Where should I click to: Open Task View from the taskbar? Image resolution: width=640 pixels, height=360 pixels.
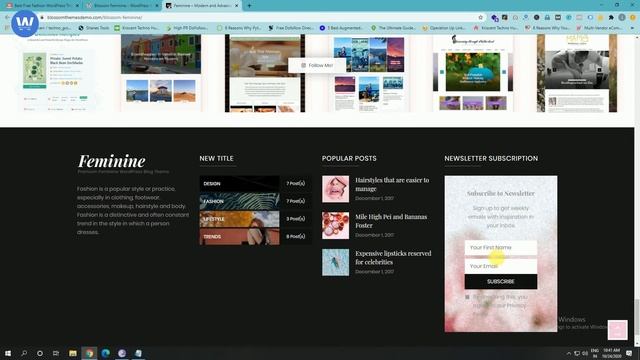pos(56,353)
